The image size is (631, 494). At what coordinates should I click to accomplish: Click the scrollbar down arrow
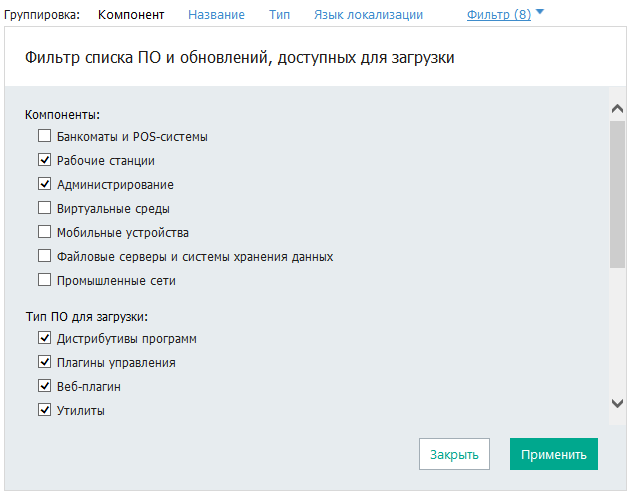pos(617,403)
